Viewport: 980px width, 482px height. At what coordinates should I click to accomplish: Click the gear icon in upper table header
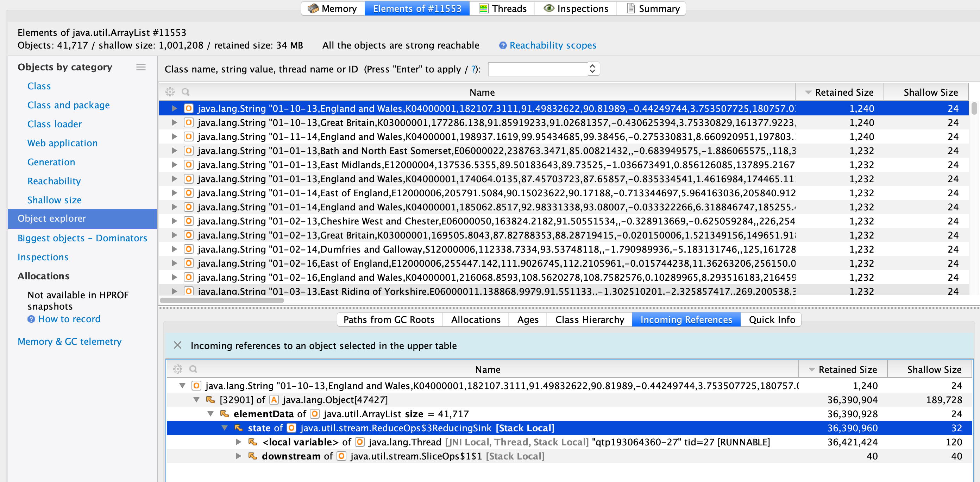click(x=170, y=92)
